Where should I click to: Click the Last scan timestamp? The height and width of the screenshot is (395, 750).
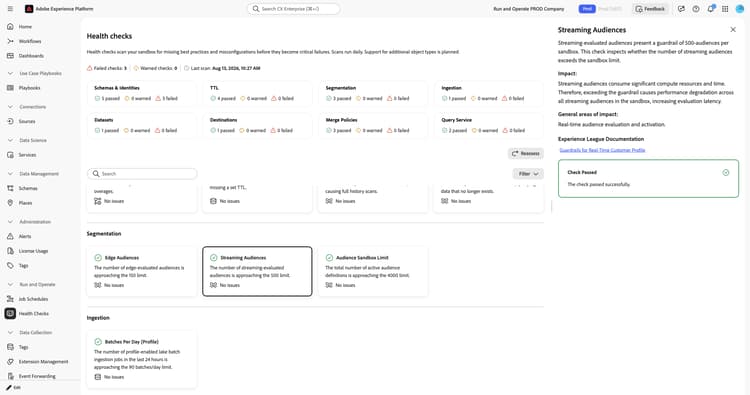[x=222, y=68]
